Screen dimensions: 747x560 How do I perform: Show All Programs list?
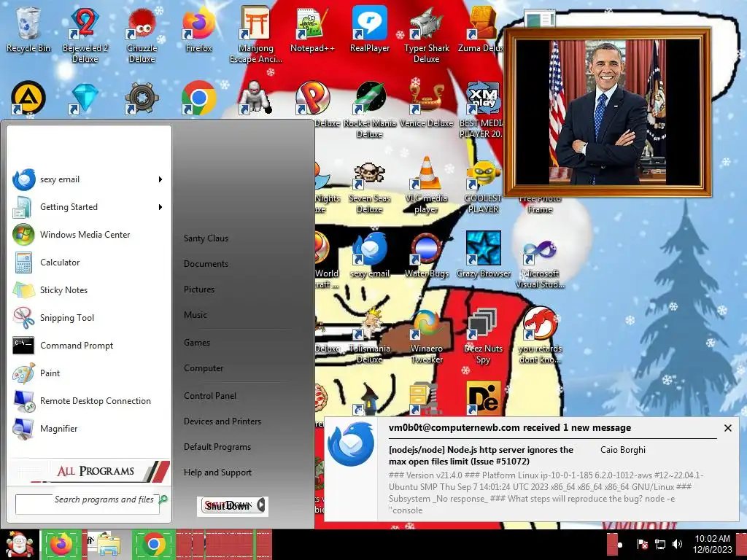point(90,471)
